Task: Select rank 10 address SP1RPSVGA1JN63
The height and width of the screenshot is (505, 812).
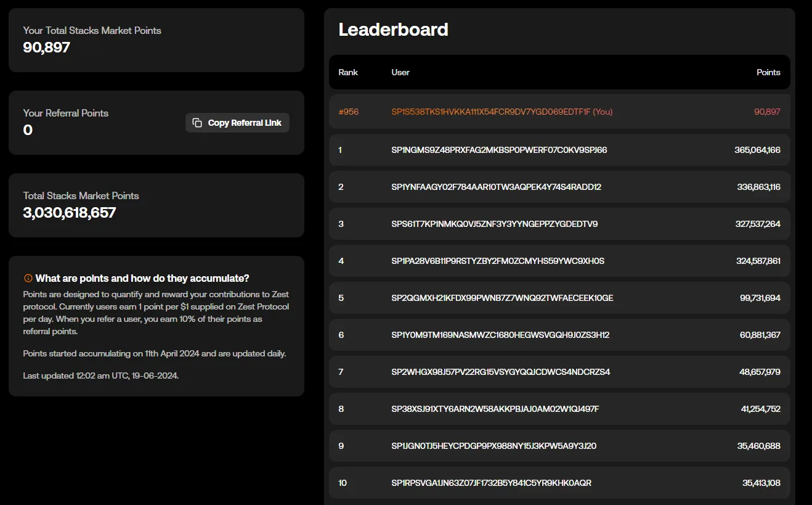Action: (x=492, y=483)
